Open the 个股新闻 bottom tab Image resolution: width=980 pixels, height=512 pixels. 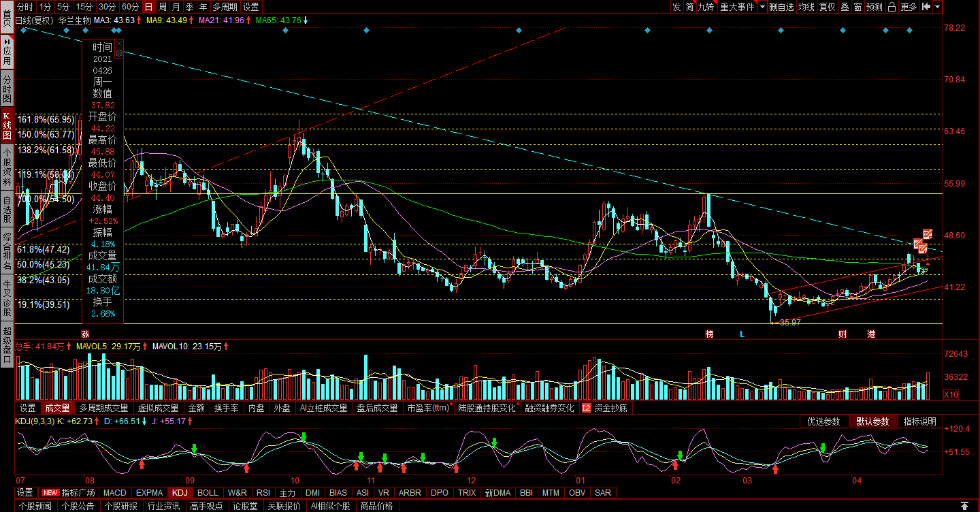pos(35,506)
